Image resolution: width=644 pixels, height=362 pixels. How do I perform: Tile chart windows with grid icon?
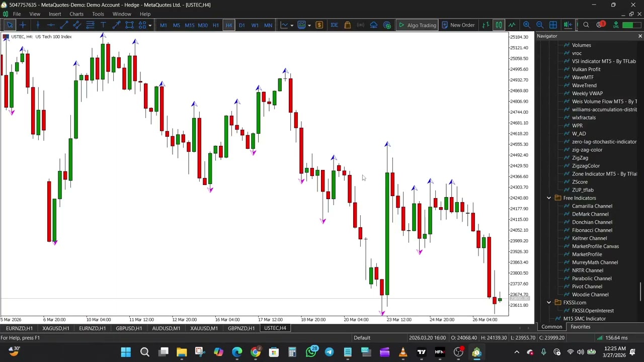click(x=553, y=25)
